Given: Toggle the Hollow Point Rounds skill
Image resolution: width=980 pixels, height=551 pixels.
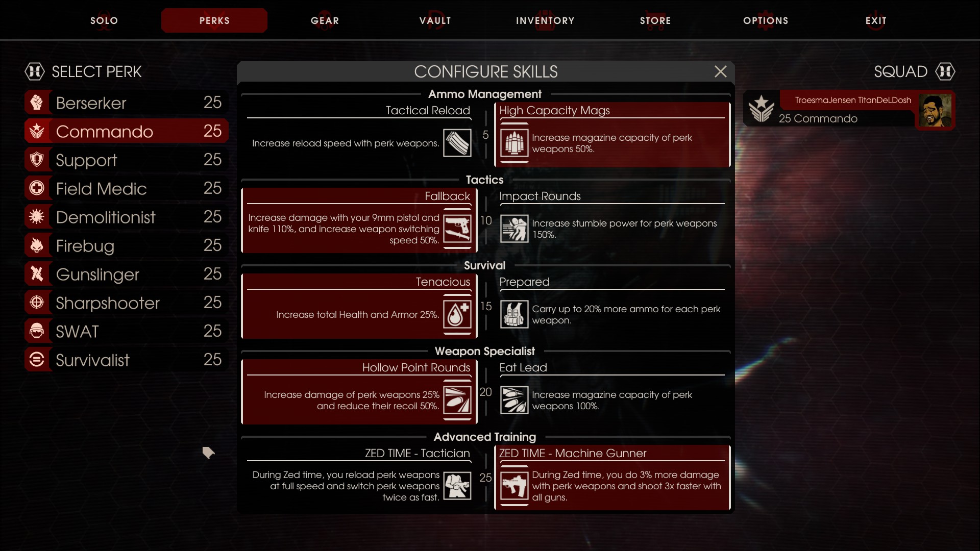Looking at the screenshot, I should tap(359, 392).
